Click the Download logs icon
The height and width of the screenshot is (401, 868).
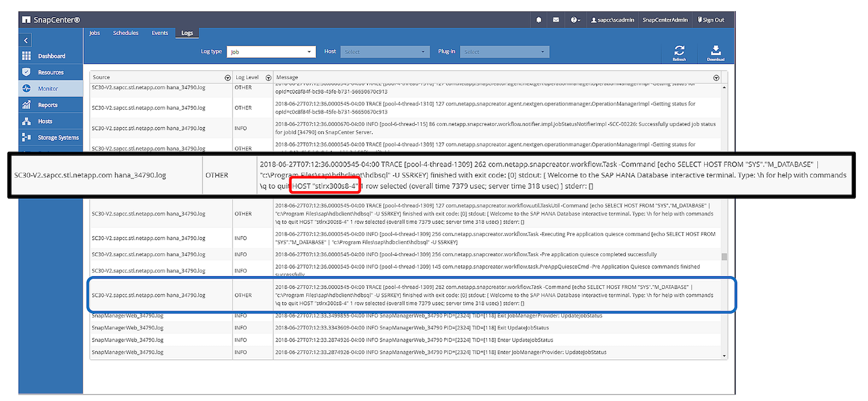click(715, 51)
